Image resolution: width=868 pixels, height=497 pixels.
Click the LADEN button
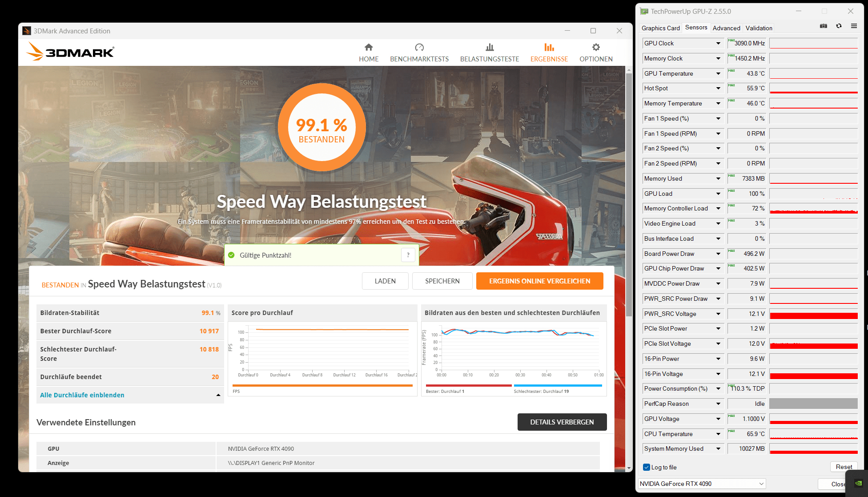385,281
